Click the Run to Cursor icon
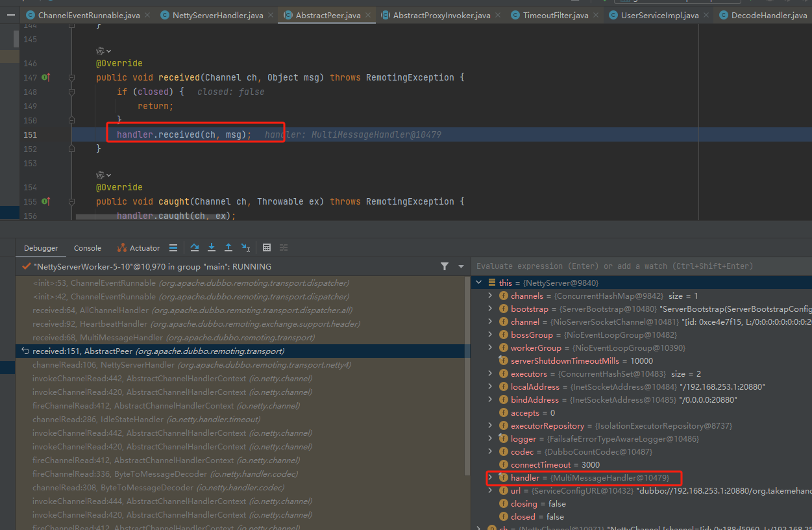 click(x=246, y=247)
